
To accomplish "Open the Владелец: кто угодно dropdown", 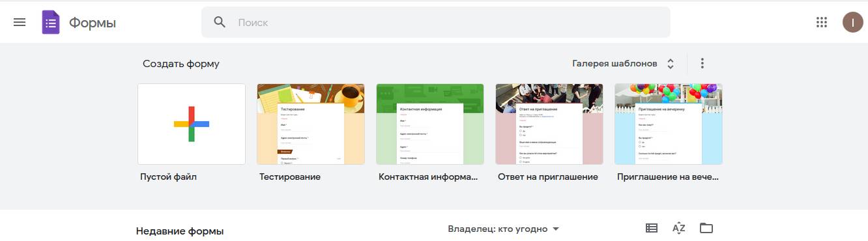I will 504,229.
